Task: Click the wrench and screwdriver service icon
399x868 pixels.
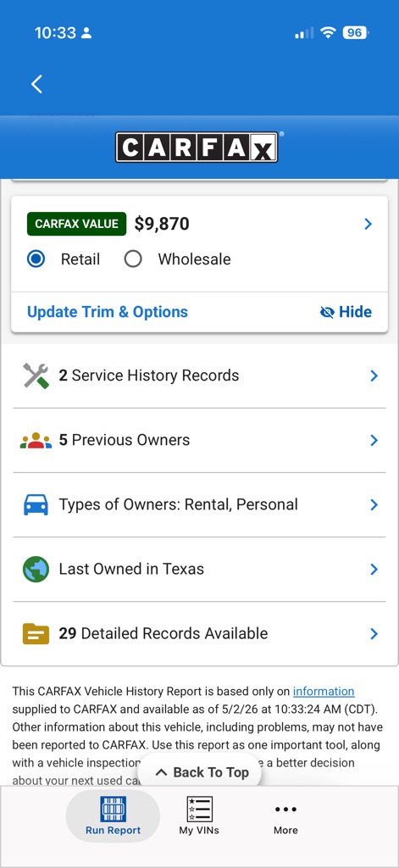Action: [x=36, y=376]
